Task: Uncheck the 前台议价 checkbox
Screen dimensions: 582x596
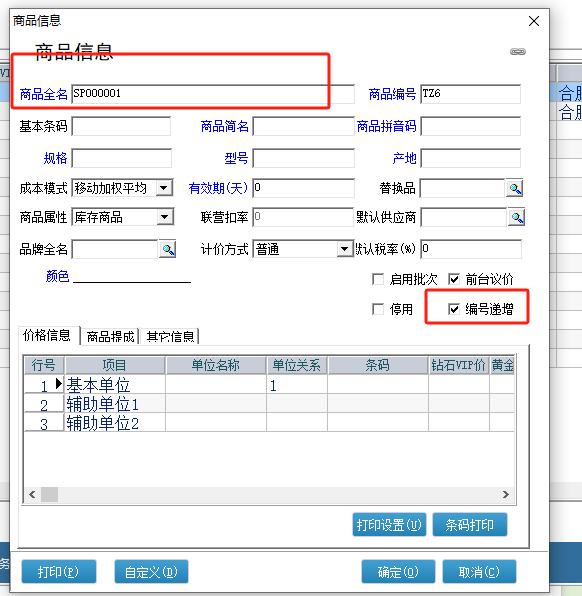Action: click(454, 279)
